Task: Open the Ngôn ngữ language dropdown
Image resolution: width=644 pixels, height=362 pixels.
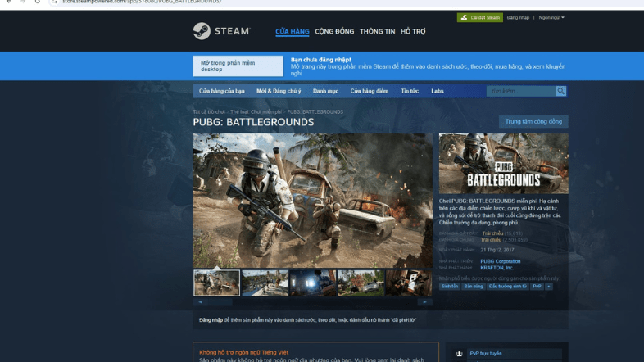Action: tap(551, 17)
